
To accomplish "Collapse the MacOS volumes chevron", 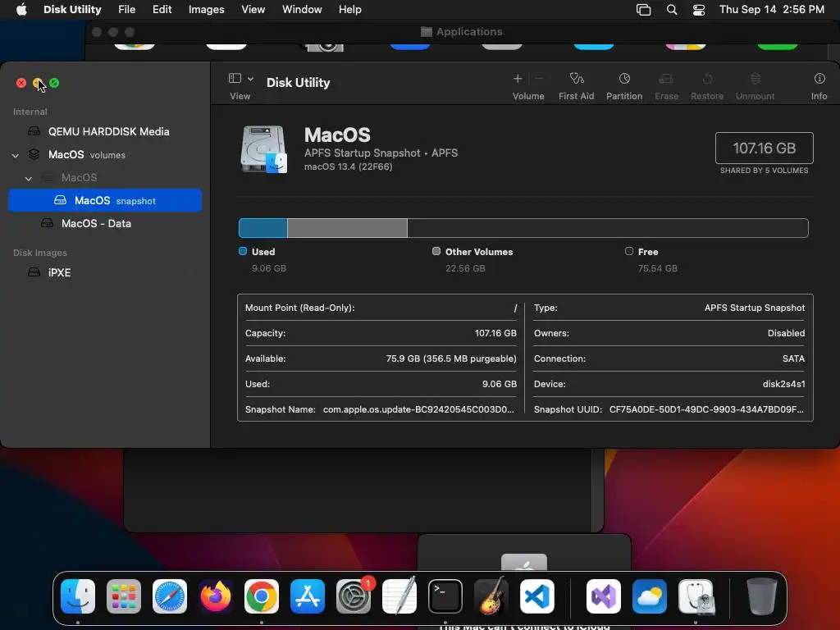I will [x=16, y=155].
